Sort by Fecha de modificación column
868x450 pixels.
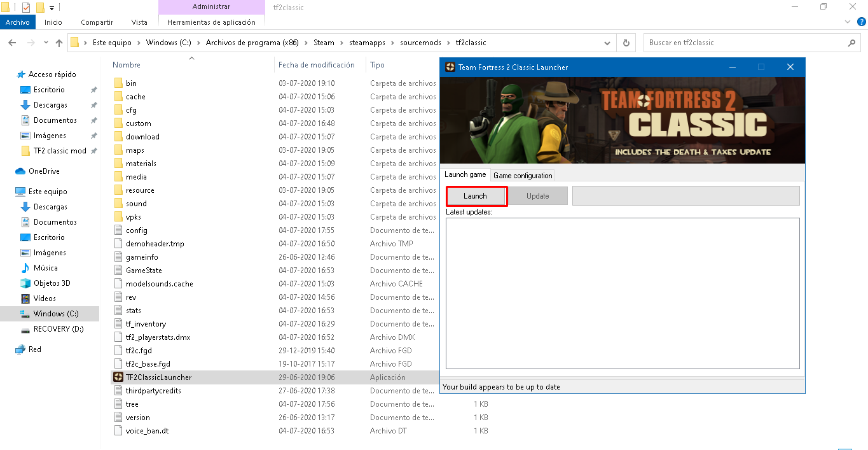click(317, 65)
